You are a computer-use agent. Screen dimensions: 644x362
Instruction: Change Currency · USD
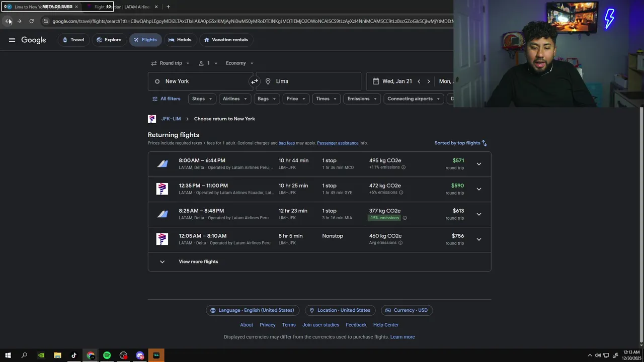407,310
